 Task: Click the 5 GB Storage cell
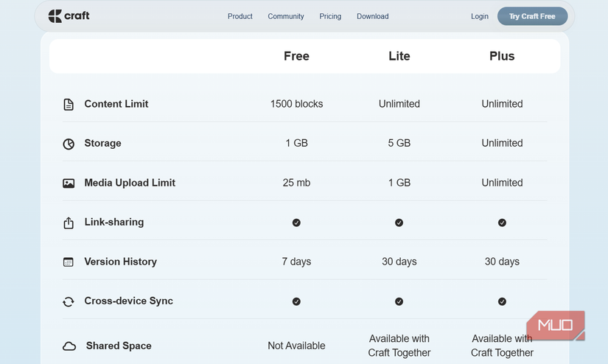[399, 143]
